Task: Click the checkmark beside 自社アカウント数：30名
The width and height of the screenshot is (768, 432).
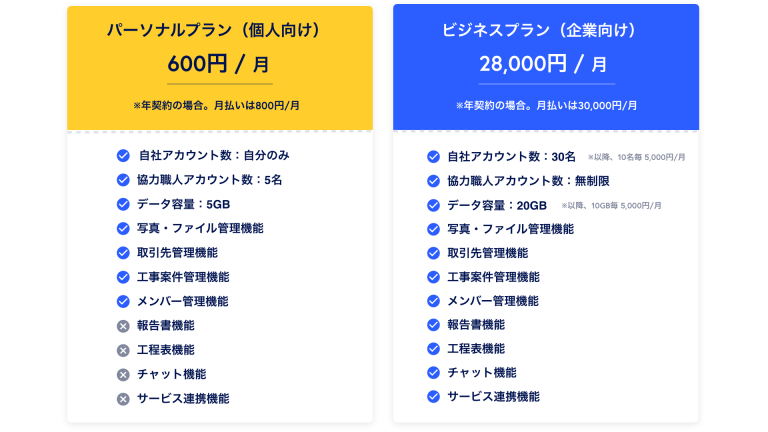Action: pyautogui.click(x=433, y=157)
